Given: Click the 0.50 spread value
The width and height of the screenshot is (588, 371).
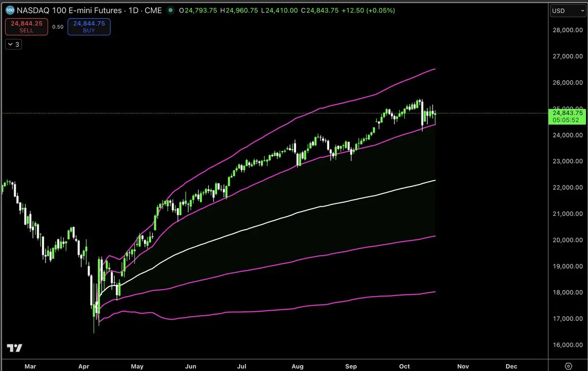Looking at the screenshot, I should 58,27.
